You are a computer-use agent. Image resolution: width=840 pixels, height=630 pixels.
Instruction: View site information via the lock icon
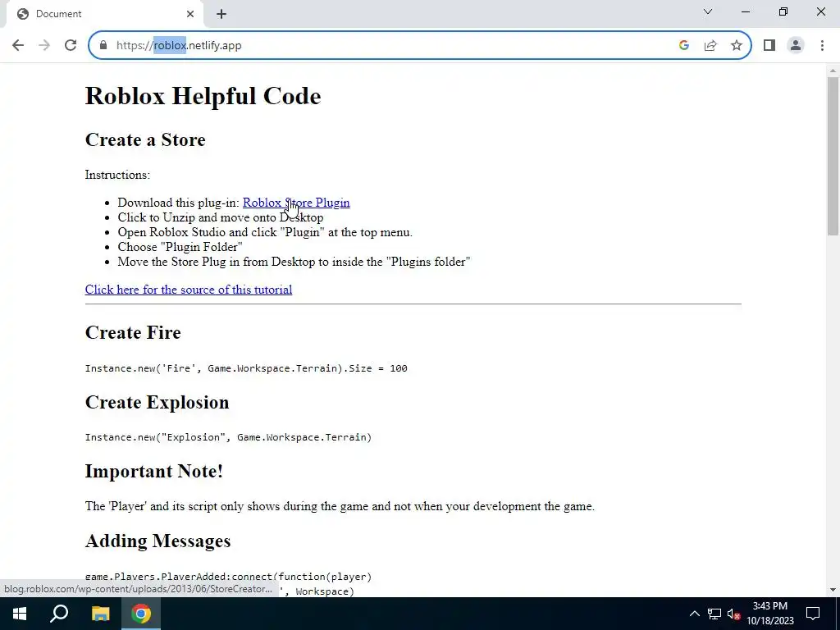(x=103, y=46)
